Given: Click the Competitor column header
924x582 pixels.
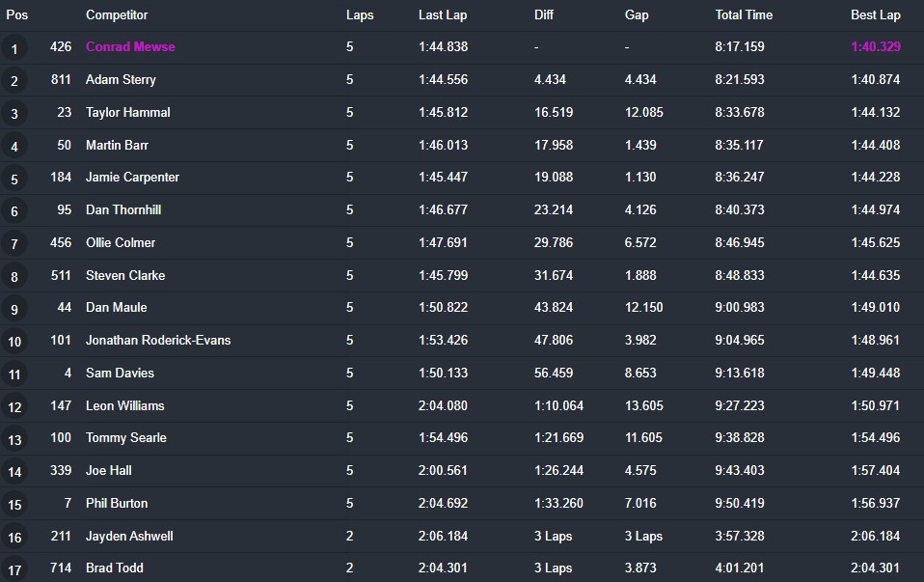Looking at the screenshot, I should (x=117, y=15).
